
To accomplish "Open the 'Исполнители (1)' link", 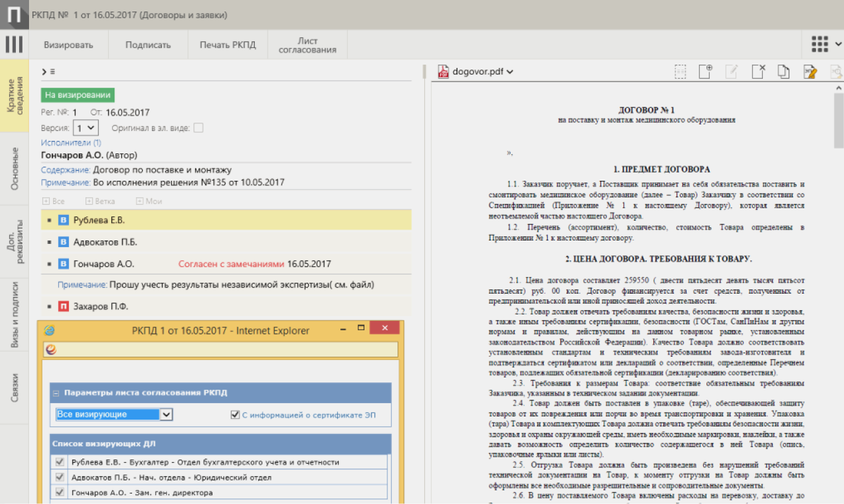I will [x=71, y=142].
